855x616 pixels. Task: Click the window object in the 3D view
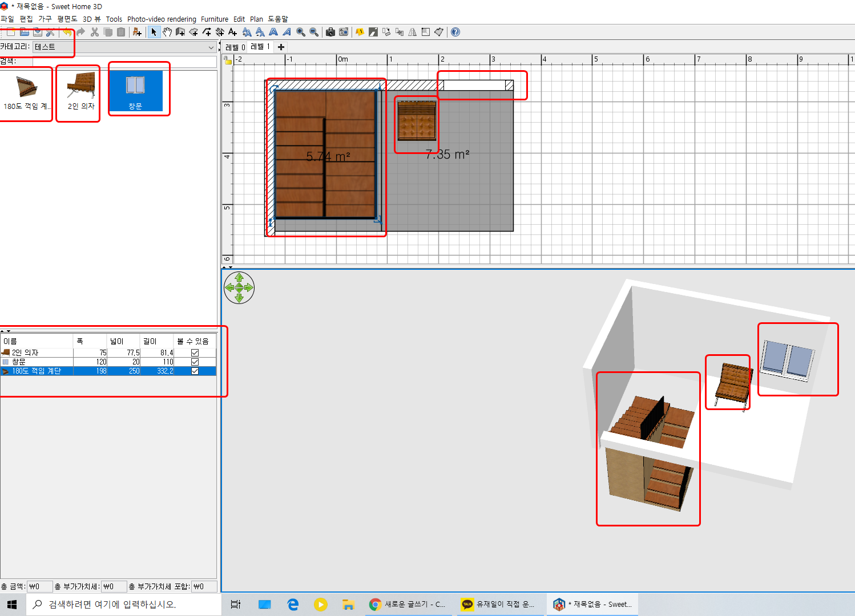[x=788, y=360]
